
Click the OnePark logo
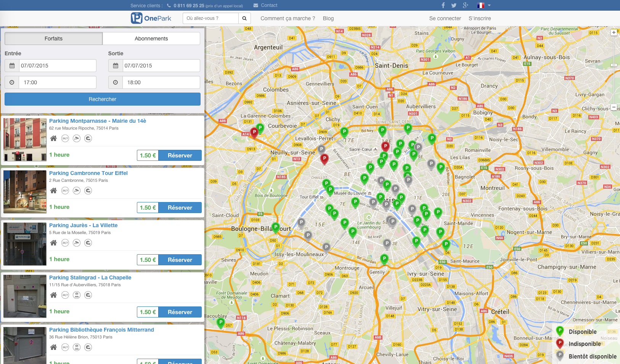151,18
